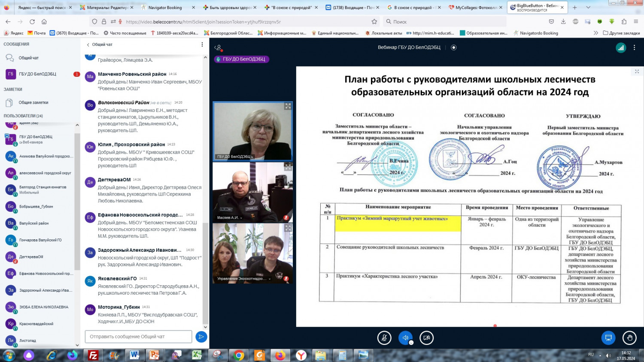Open FileZilla from the taskbar

[x=93, y=355]
